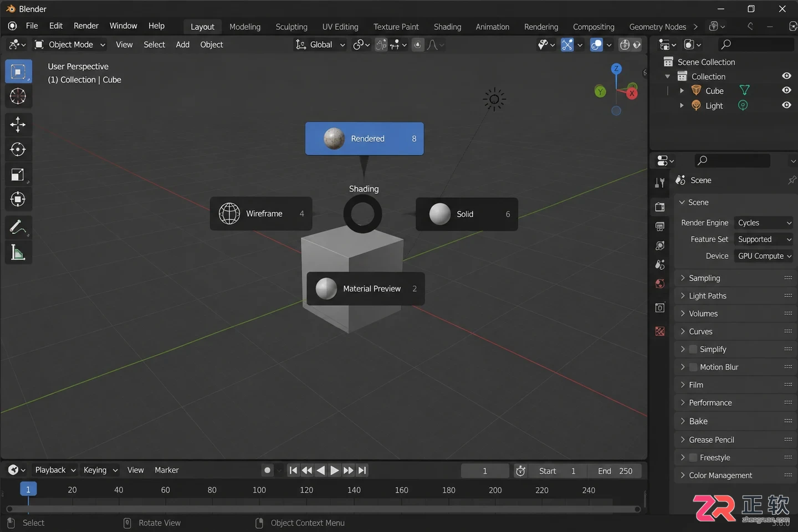The height and width of the screenshot is (532, 798).
Task: Open the Device dropdown
Action: 764,256
